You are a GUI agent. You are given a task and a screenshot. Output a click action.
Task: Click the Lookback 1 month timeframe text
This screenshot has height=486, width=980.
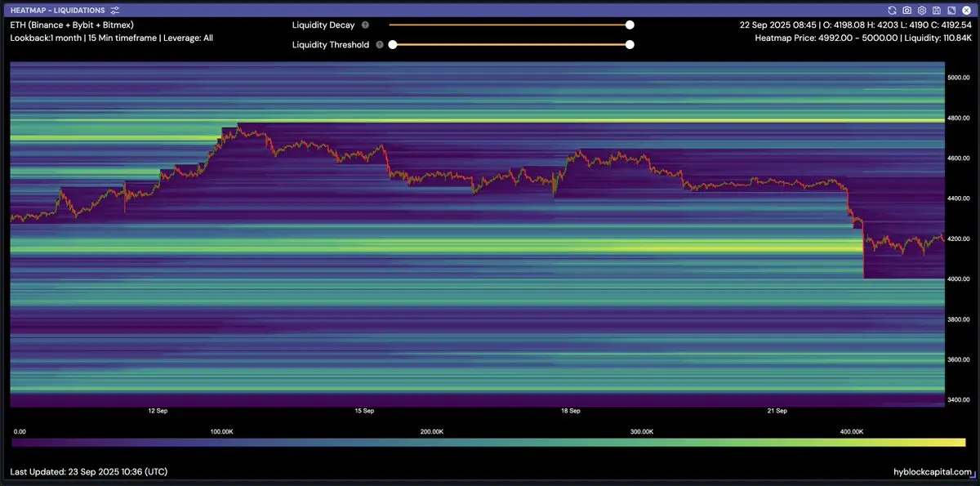[111, 38]
